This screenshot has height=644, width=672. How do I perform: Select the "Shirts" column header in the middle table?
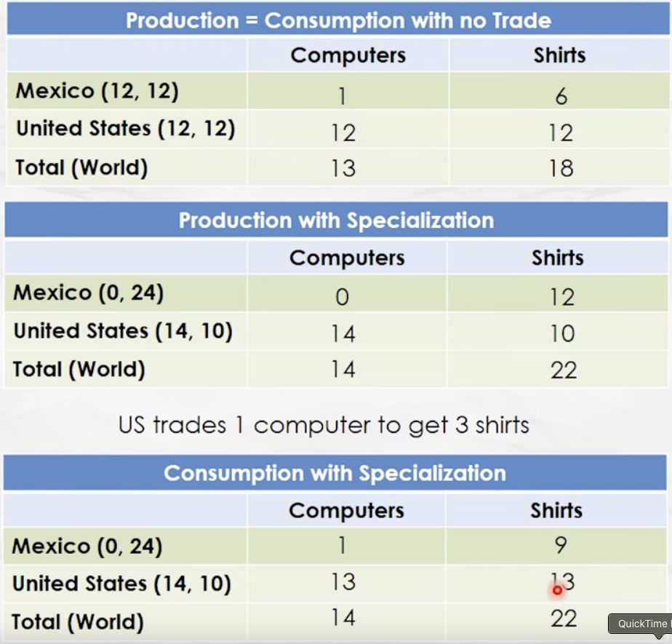[558, 258]
